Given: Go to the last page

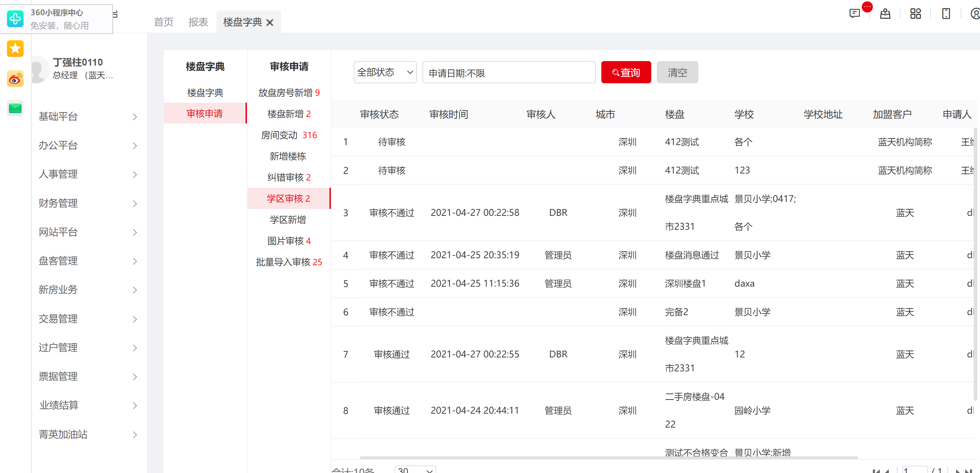Looking at the screenshot, I should pos(969,471).
